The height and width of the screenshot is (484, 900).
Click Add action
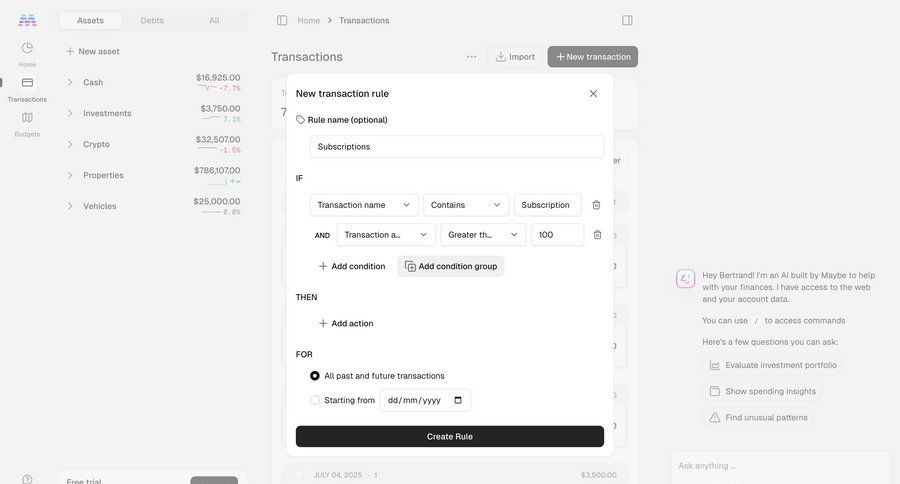(346, 323)
